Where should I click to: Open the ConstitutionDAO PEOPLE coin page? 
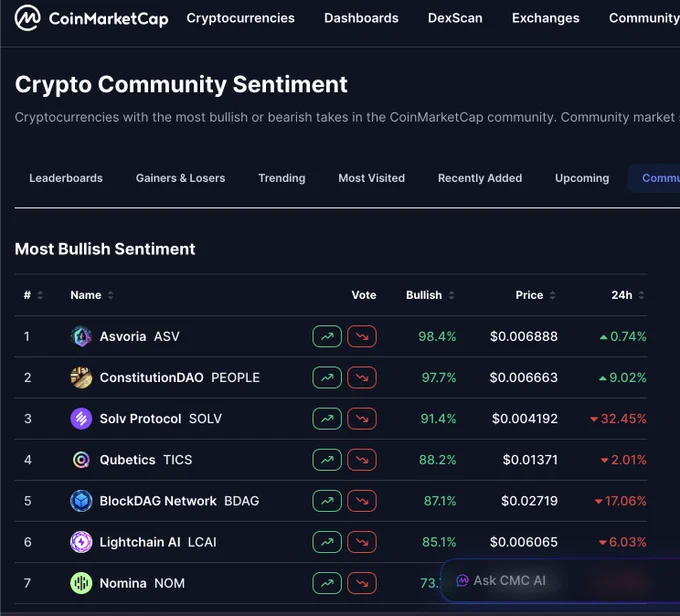(x=180, y=377)
